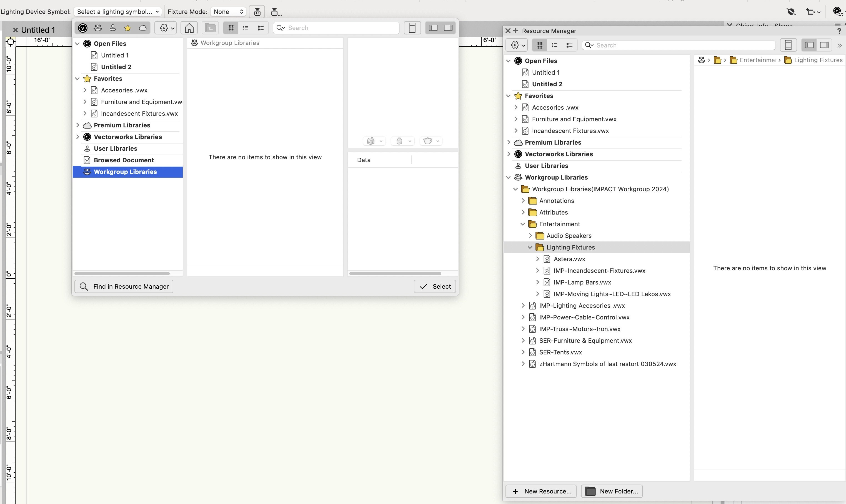
Task: Toggle the selector popup's left file browser pane
Action: 433,28
